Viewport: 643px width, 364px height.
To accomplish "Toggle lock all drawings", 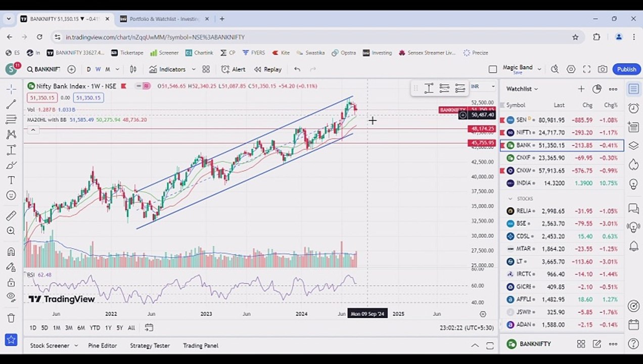I will pyautogui.click(x=11, y=282).
